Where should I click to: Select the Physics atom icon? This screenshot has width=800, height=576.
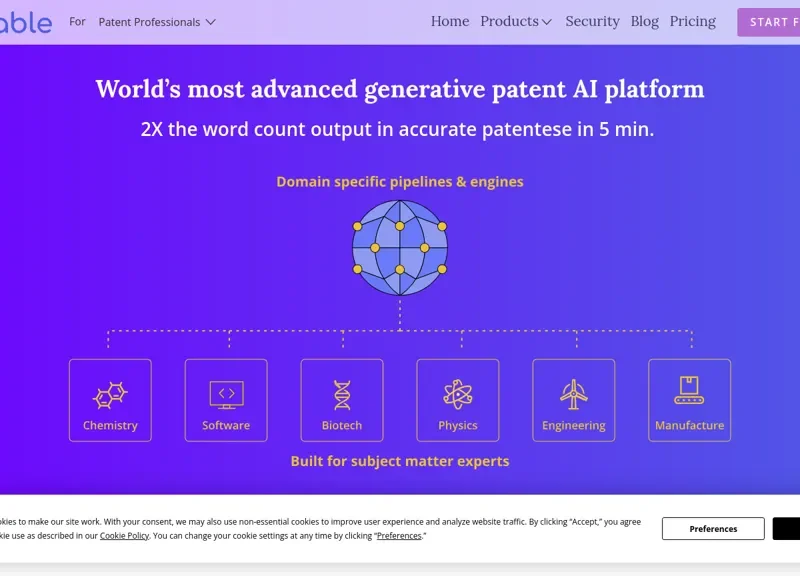click(458, 394)
